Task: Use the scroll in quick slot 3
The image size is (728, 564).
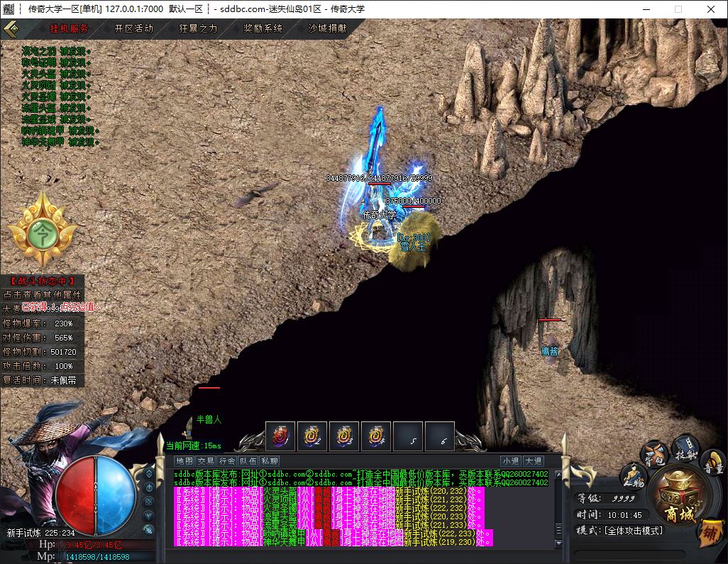Action: coord(344,436)
